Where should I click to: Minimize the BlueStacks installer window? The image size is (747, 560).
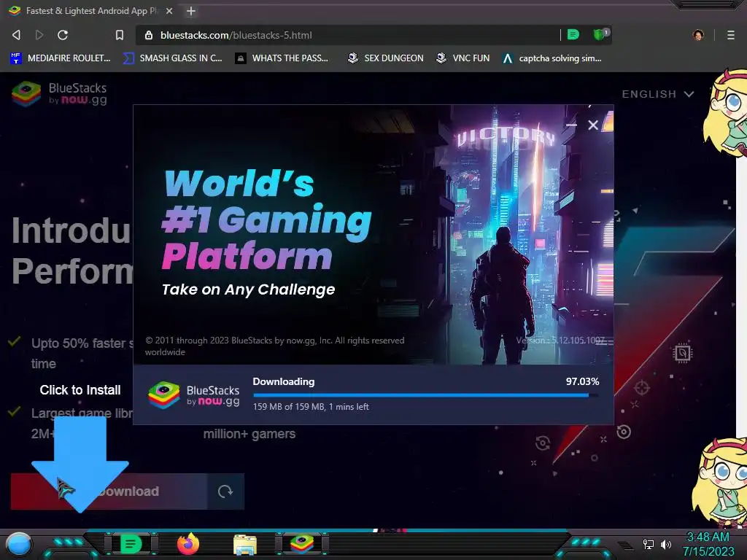572,125
